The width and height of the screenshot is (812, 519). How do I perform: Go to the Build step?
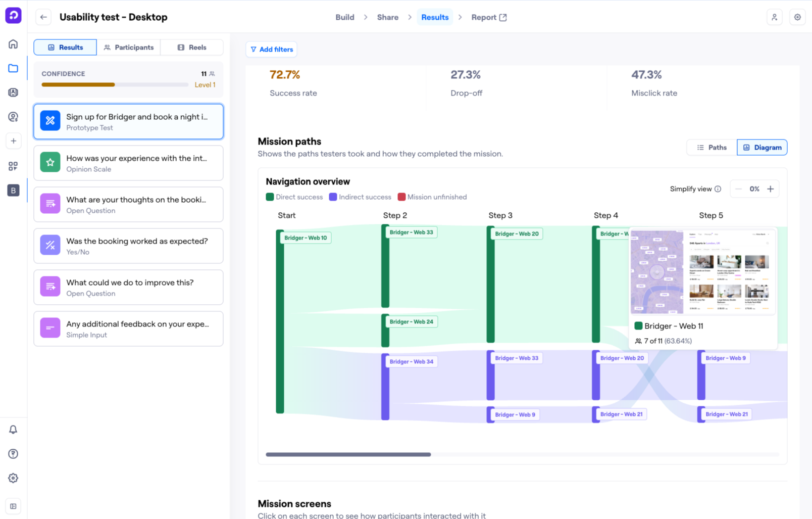(344, 17)
